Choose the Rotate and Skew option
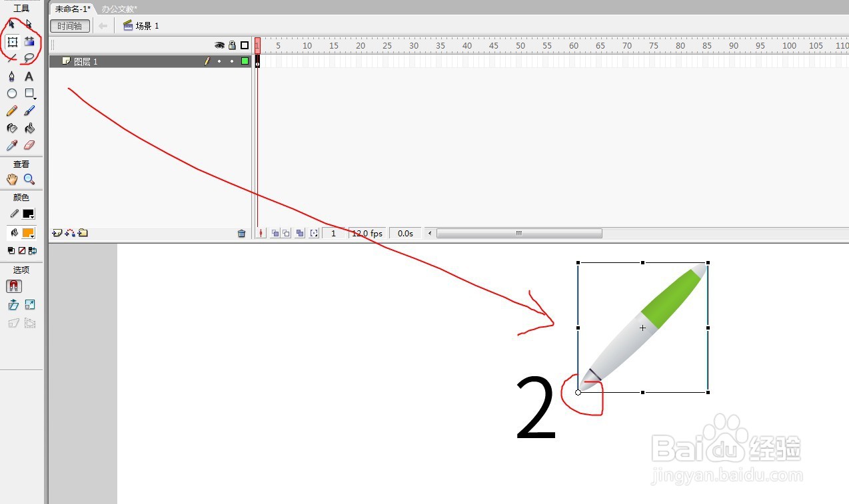849x504 pixels. click(13, 305)
